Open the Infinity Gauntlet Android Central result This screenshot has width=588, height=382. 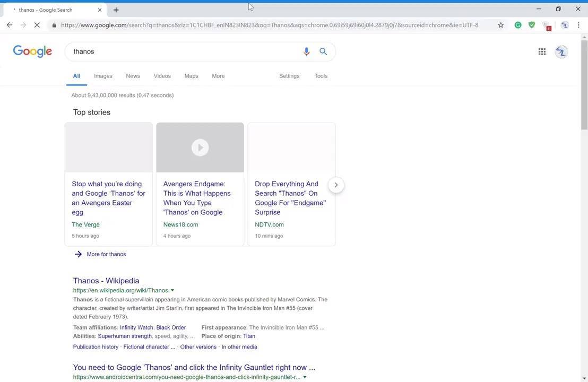(194, 367)
